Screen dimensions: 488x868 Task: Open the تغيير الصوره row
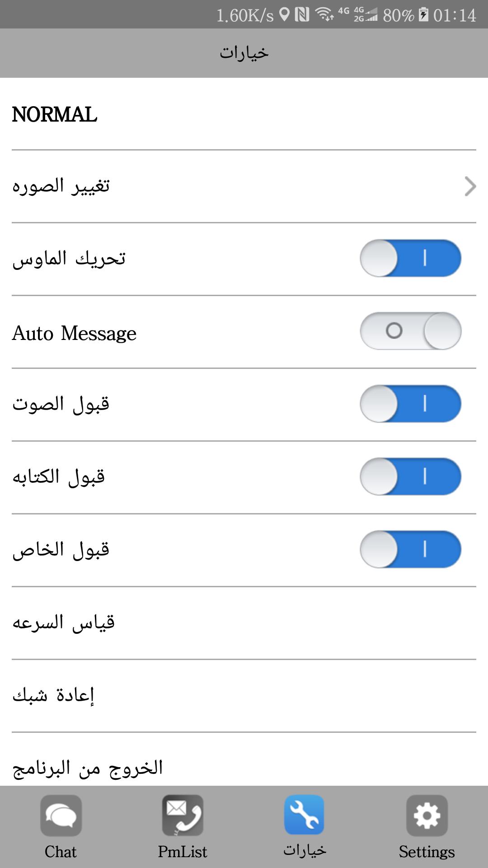(x=244, y=186)
